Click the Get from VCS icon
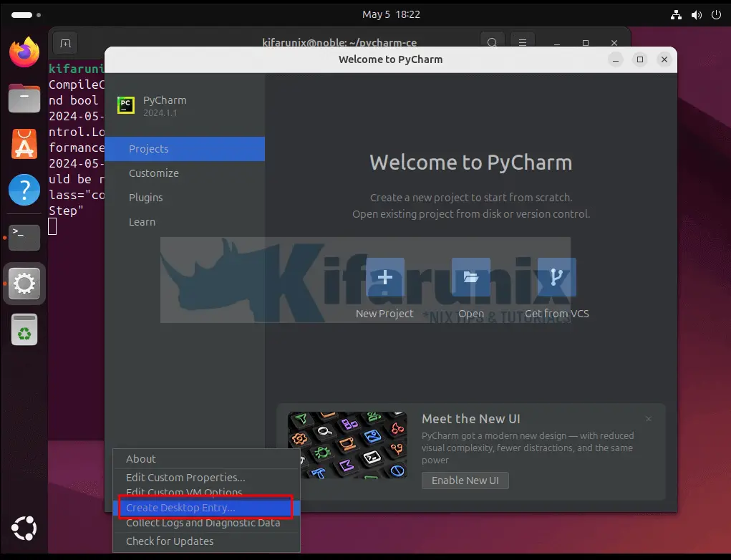 (x=556, y=277)
